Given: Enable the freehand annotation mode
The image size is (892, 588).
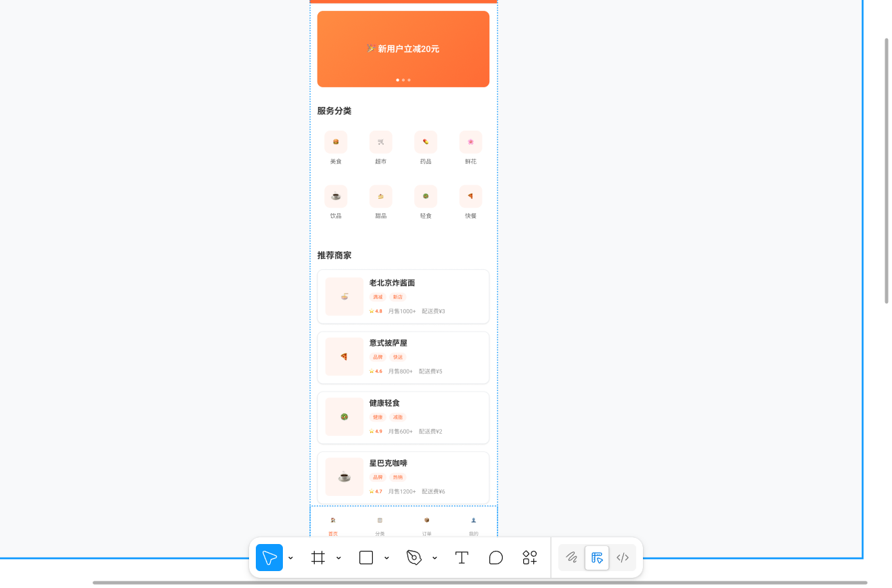Looking at the screenshot, I should pyautogui.click(x=571, y=558).
